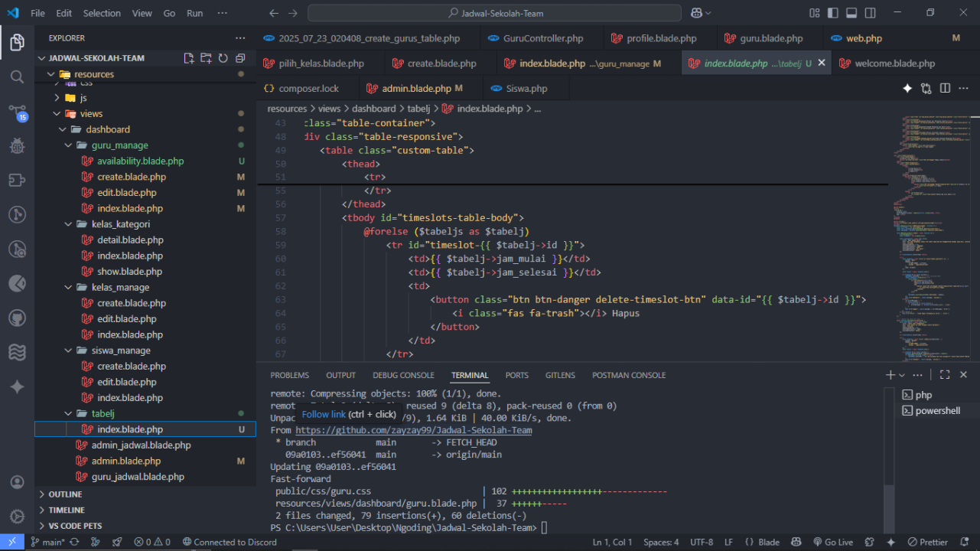Click Go Live in the status bar
This screenshot has width=980, height=551.
coord(832,542)
